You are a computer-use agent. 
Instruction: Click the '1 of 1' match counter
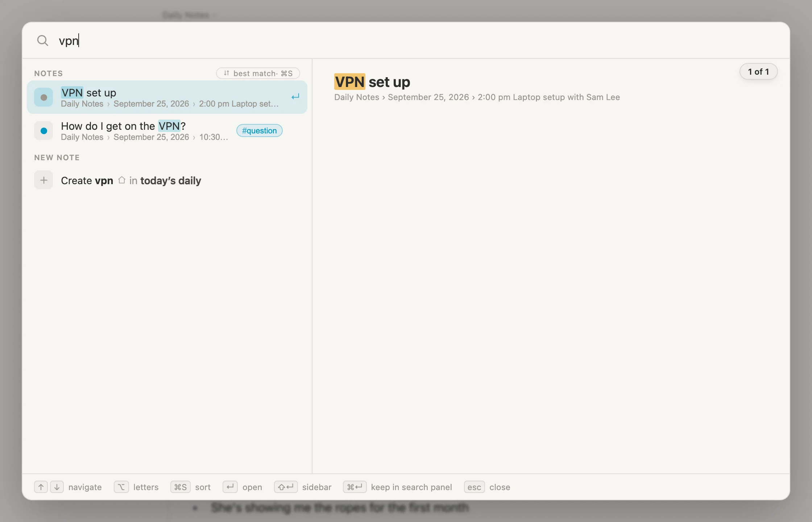coord(758,72)
